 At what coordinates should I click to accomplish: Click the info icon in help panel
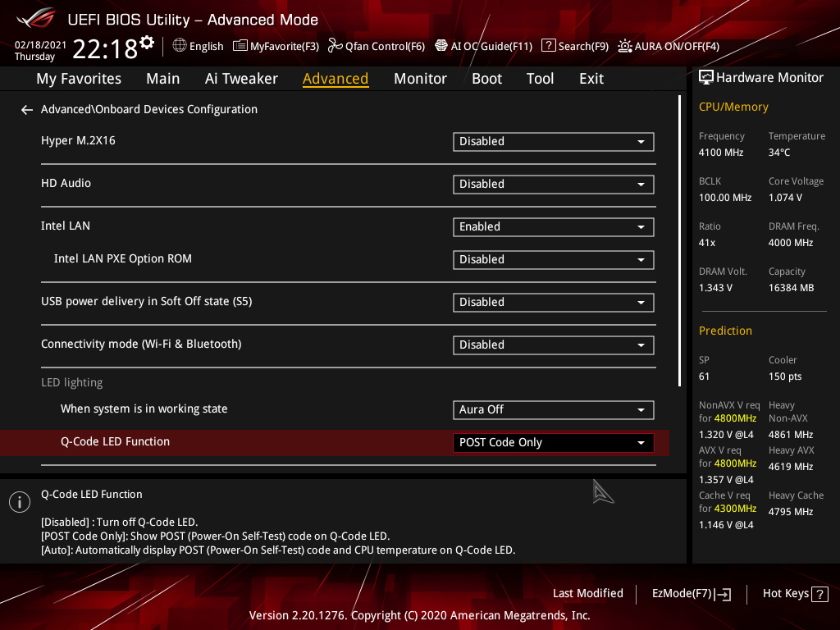click(x=20, y=502)
